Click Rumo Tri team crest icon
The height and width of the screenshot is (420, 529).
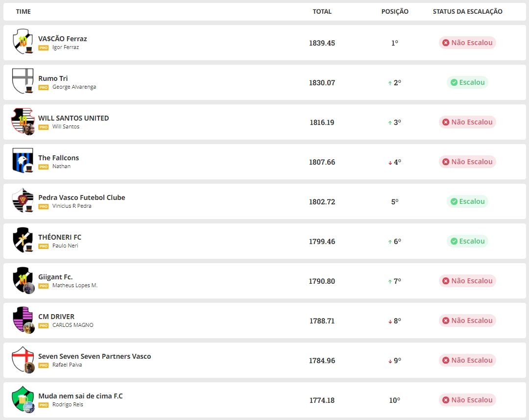(23, 81)
